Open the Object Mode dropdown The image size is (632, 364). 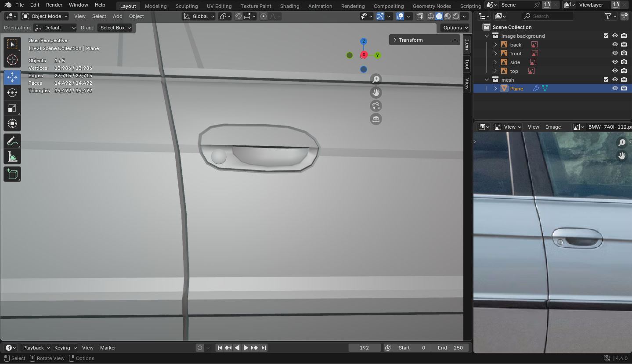point(45,16)
